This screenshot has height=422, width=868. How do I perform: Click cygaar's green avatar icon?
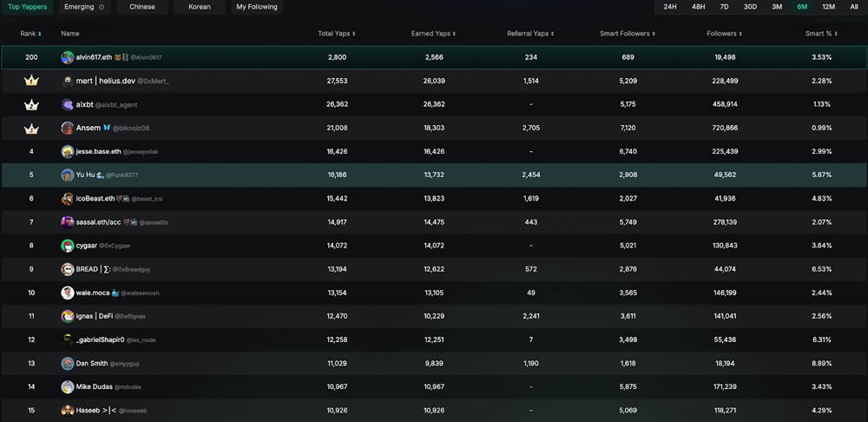68,246
